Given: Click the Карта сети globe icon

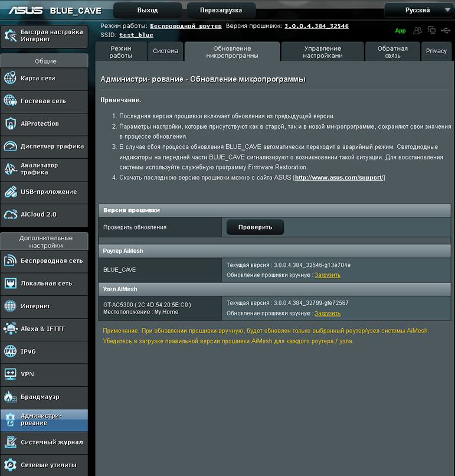Looking at the screenshot, I should (10, 78).
